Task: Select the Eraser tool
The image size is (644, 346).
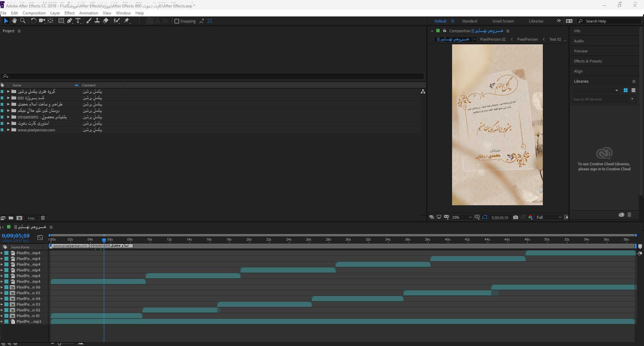Action: pyautogui.click(x=106, y=21)
